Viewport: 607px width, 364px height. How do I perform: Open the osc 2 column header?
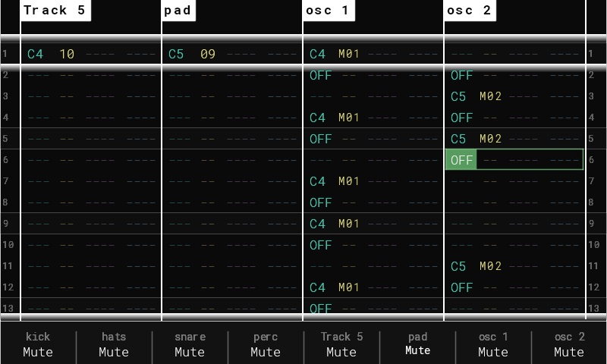click(x=470, y=11)
